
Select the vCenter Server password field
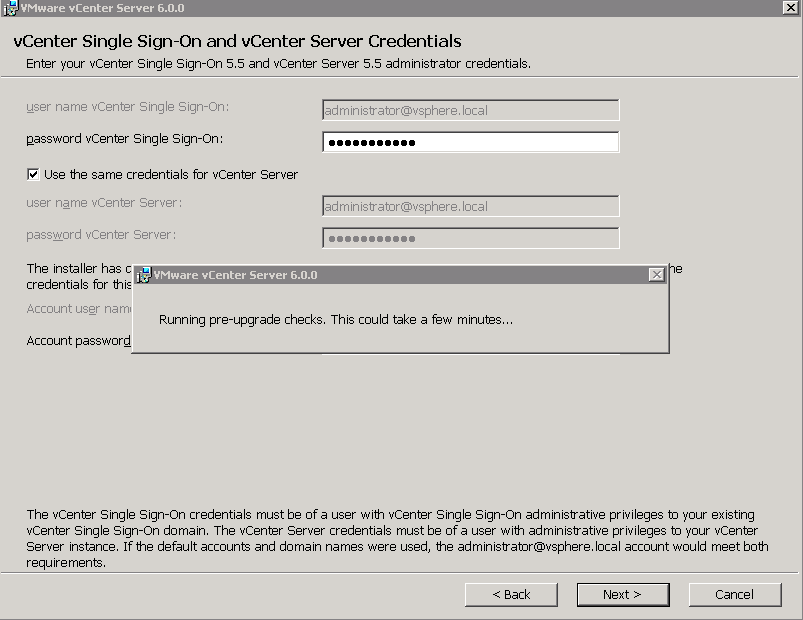tap(470, 239)
